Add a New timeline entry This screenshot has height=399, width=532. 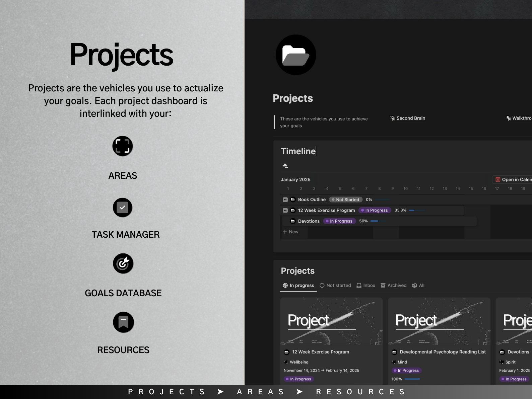tap(290, 232)
